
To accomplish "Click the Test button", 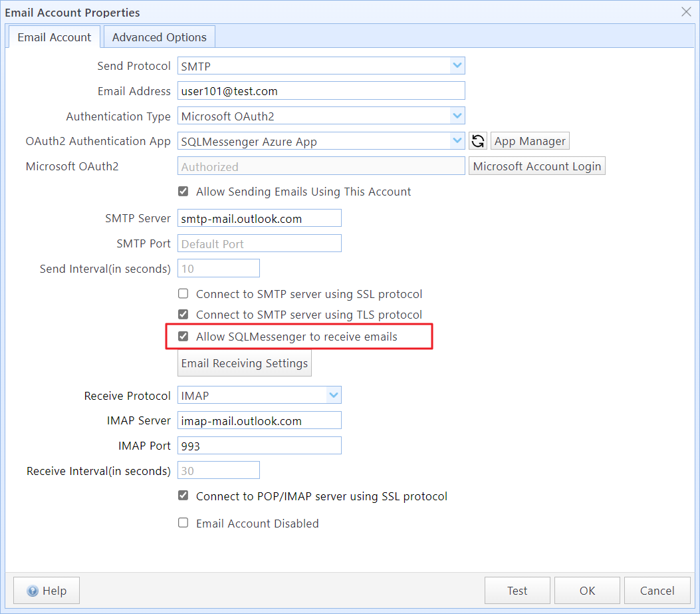I will tap(517, 591).
